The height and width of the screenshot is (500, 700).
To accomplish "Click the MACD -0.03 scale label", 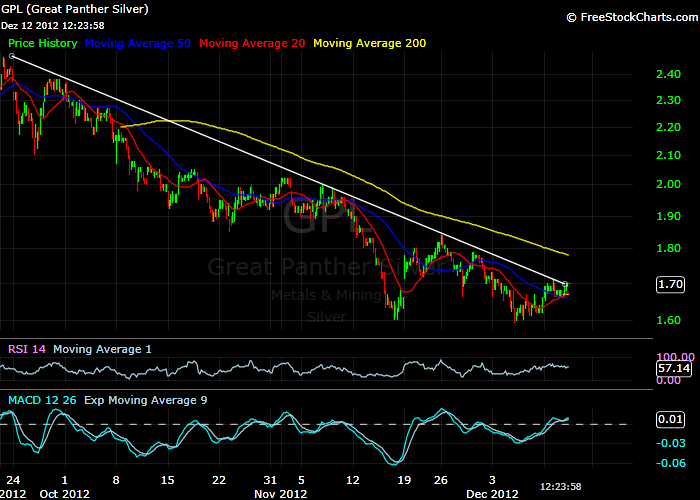I will [671, 443].
